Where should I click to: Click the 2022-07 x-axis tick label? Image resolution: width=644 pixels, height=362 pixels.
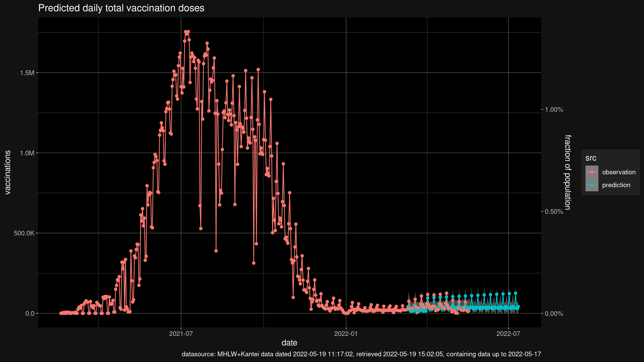(508, 334)
